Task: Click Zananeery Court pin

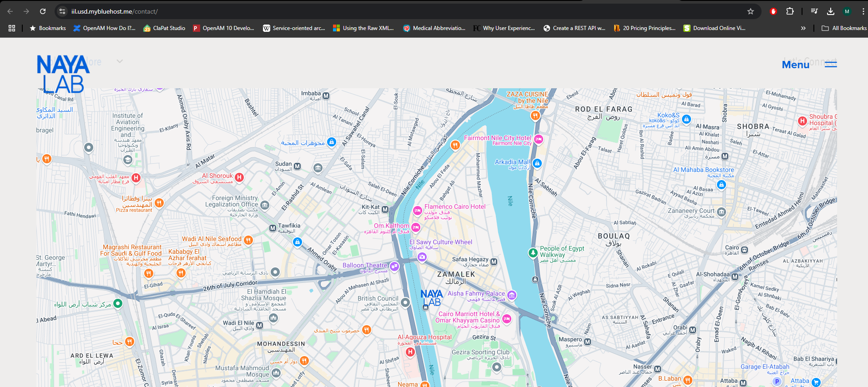Action: 722,212
